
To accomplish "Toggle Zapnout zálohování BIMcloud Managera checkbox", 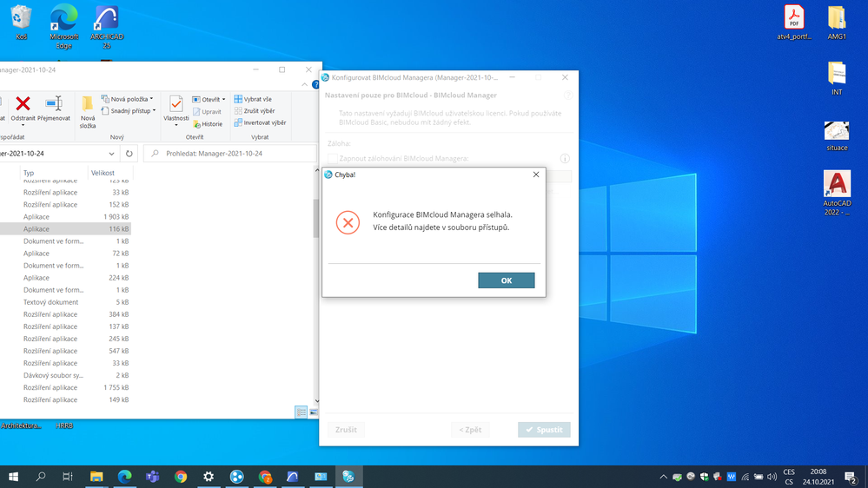I will point(332,159).
